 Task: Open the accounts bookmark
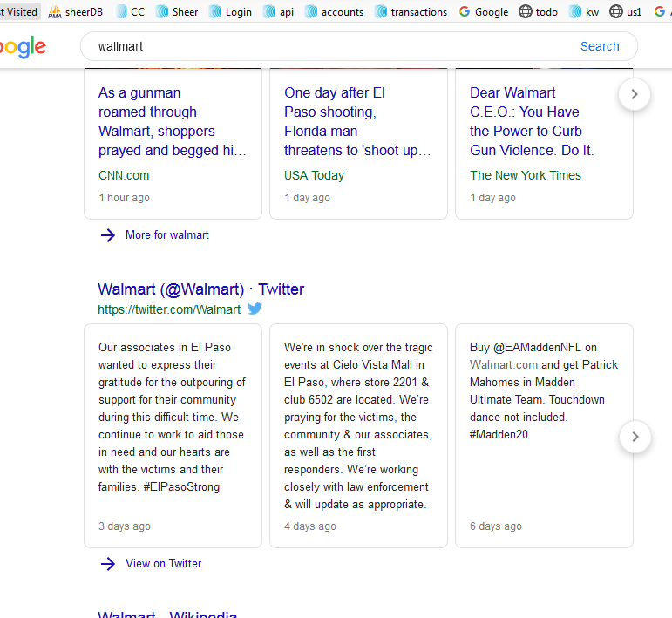[334, 11]
